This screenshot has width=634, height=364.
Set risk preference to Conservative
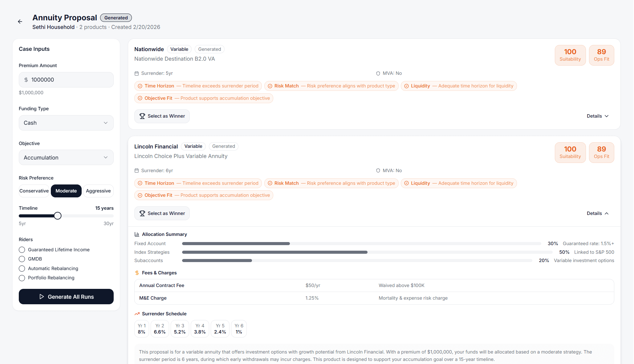click(x=34, y=191)
